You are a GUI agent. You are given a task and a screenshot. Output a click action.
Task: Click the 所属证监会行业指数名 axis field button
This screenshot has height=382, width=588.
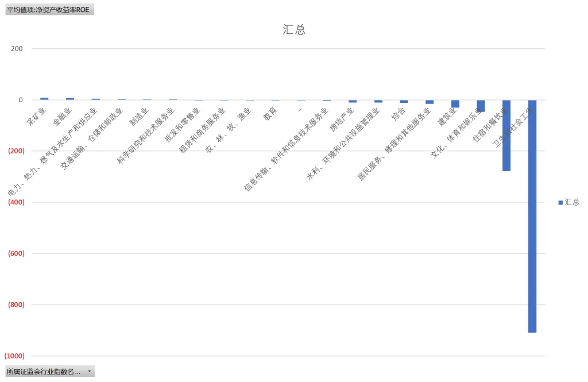click(x=50, y=372)
